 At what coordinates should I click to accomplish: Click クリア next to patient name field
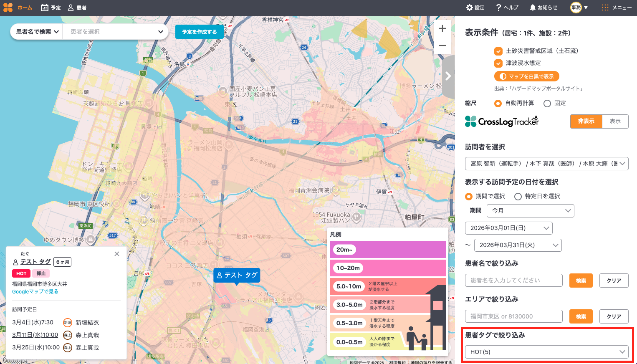[614, 281]
